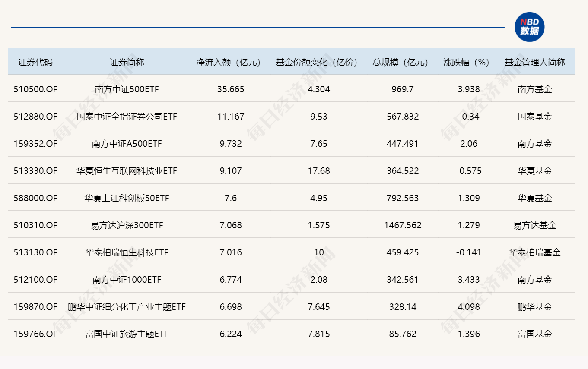
Task: Select 华泰柏瑞恒生科技ETF net inflow 7.016
Action: pyautogui.click(x=231, y=252)
